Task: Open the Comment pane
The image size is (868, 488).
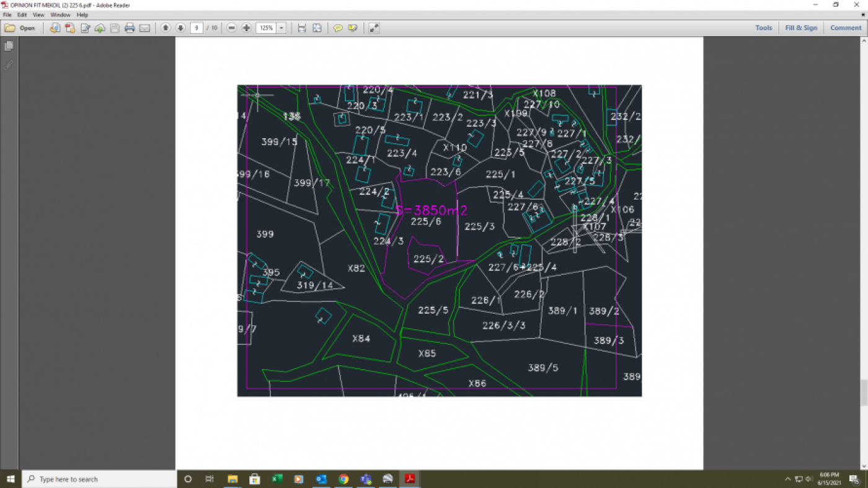Action: click(x=846, y=28)
